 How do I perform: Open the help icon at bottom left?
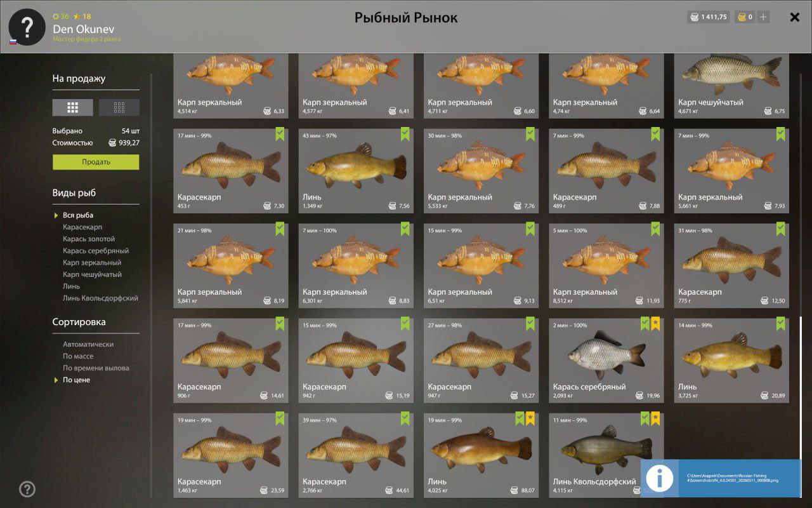point(27,489)
